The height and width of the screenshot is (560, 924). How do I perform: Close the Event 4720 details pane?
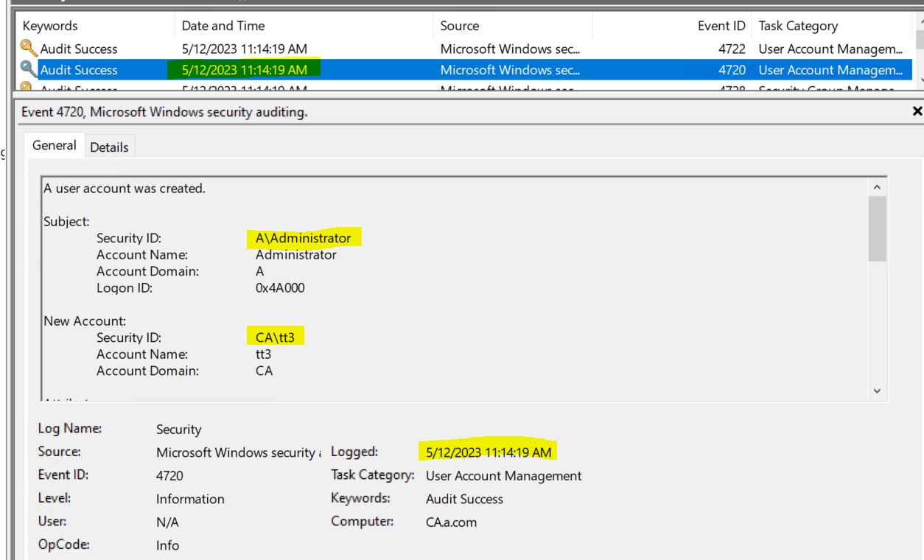[x=917, y=111]
